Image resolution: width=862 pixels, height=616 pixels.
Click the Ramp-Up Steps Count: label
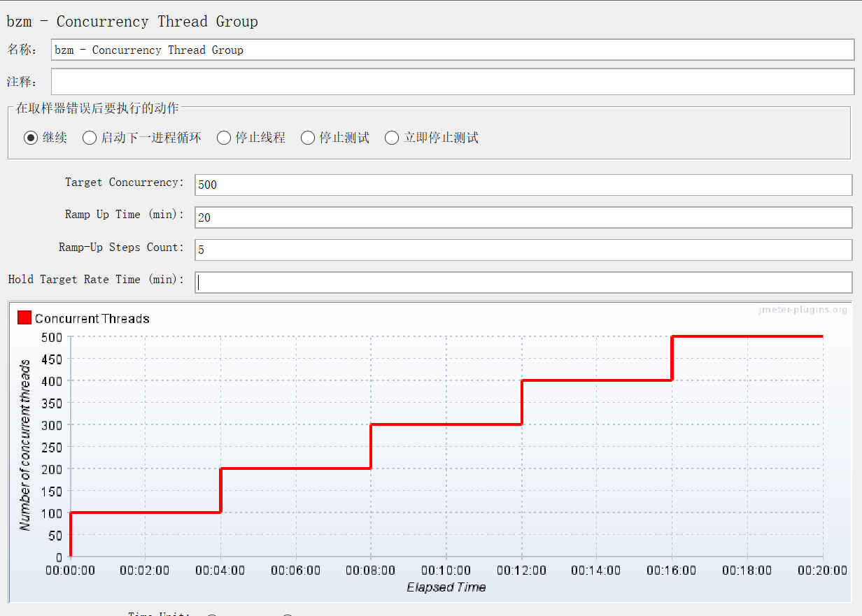[122, 247]
